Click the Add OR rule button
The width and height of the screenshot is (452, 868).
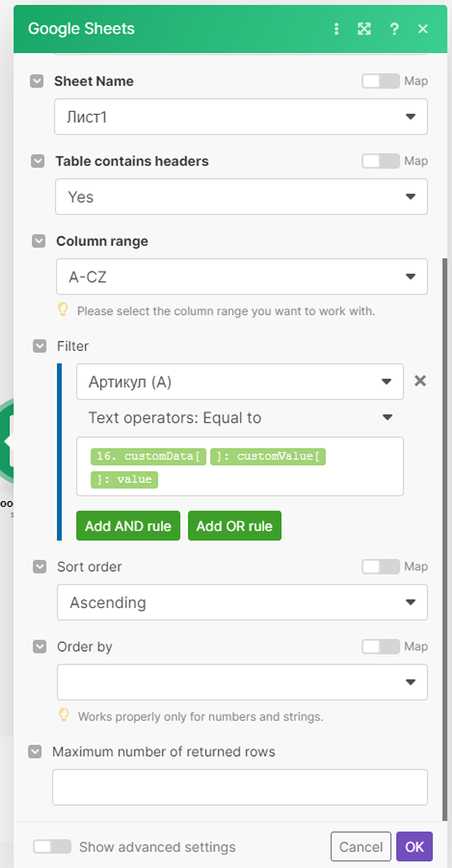click(x=234, y=526)
